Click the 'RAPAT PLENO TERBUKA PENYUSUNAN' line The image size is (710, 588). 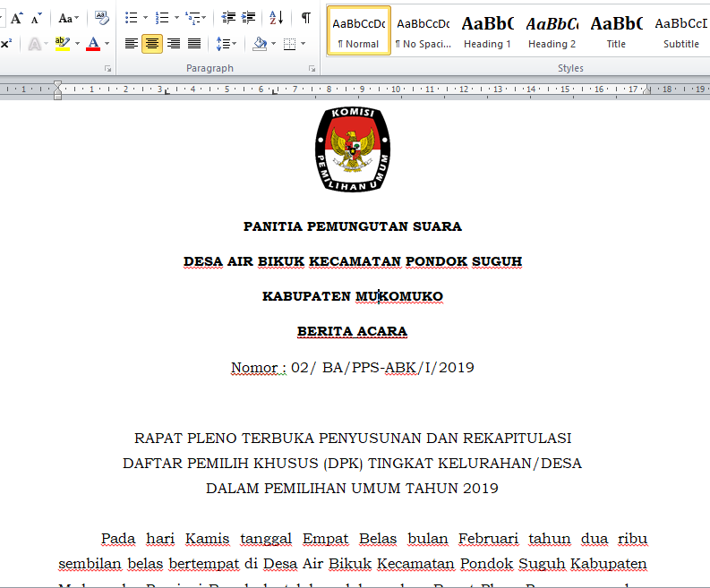pos(353,439)
